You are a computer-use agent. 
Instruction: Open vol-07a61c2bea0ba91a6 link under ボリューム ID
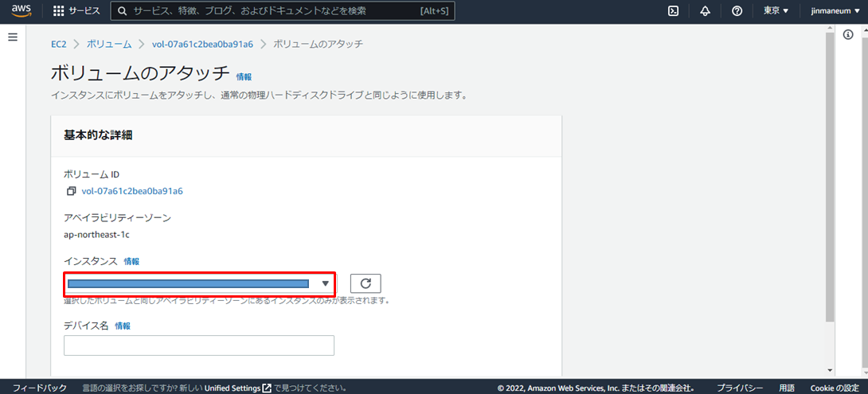[131, 192]
